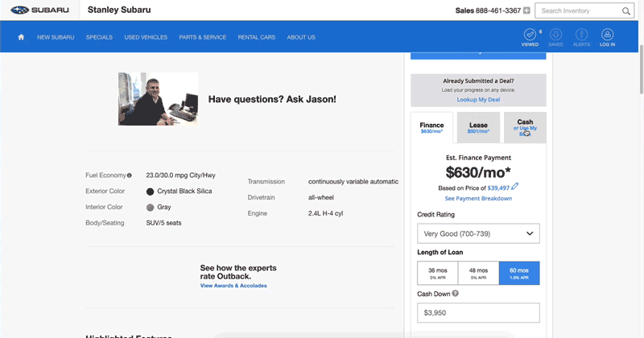The height and width of the screenshot is (338, 644).
Task: Click "SUV/5 seats" body value
Action: (164, 223)
